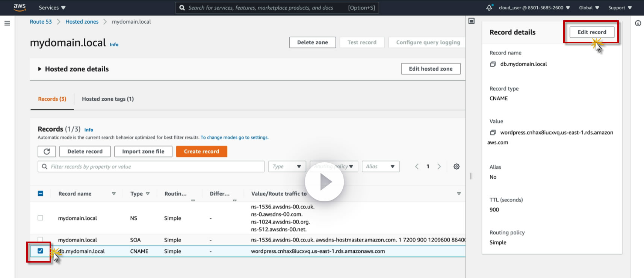
Task: Click the Delete record button
Action: [x=85, y=151]
